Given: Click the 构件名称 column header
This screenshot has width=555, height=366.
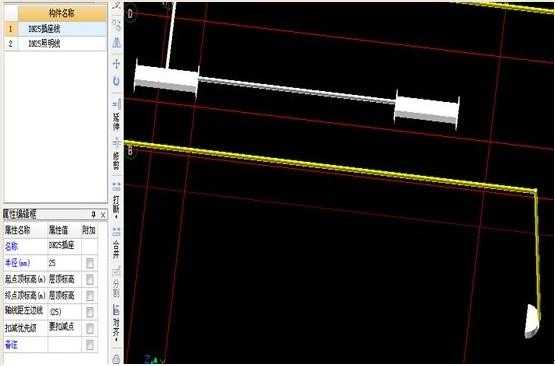Looking at the screenshot, I should [x=62, y=13].
